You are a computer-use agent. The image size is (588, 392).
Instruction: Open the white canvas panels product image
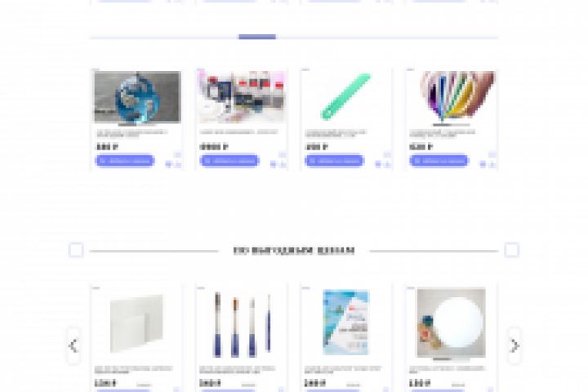pyautogui.click(x=137, y=323)
